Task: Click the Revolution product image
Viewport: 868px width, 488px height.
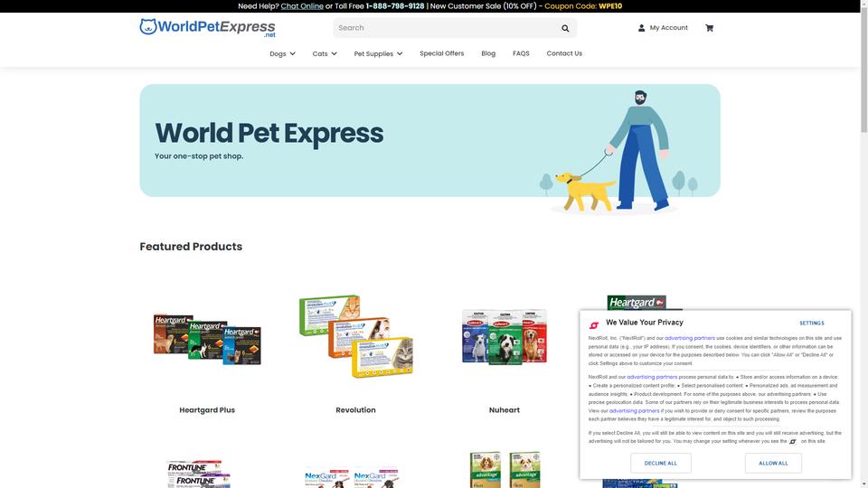Action: (x=355, y=336)
